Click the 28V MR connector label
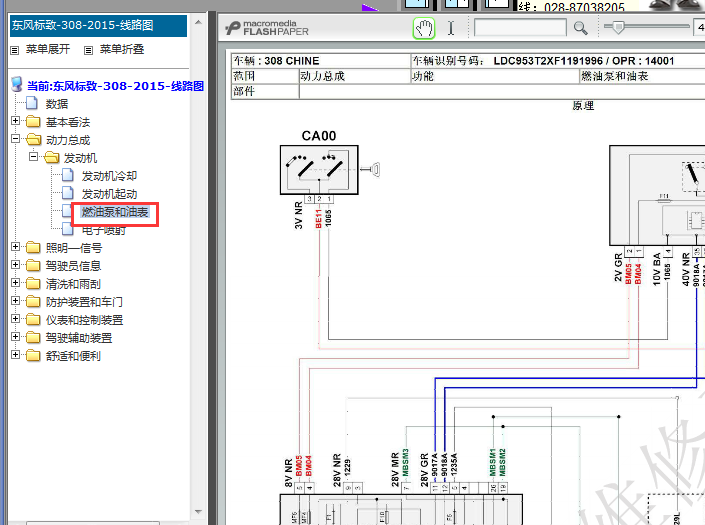The image size is (705, 525). pyautogui.click(x=395, y=470)
